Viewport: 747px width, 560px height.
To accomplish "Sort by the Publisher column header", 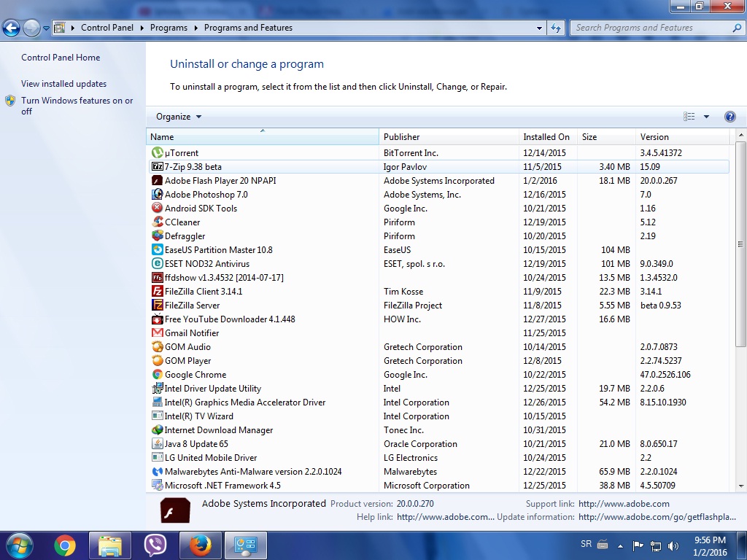I will pos(449,136).
